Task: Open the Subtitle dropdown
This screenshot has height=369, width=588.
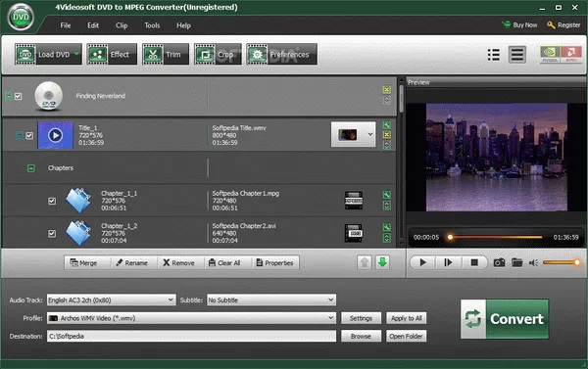Action: pyautogui.click(x=271, y=300)
